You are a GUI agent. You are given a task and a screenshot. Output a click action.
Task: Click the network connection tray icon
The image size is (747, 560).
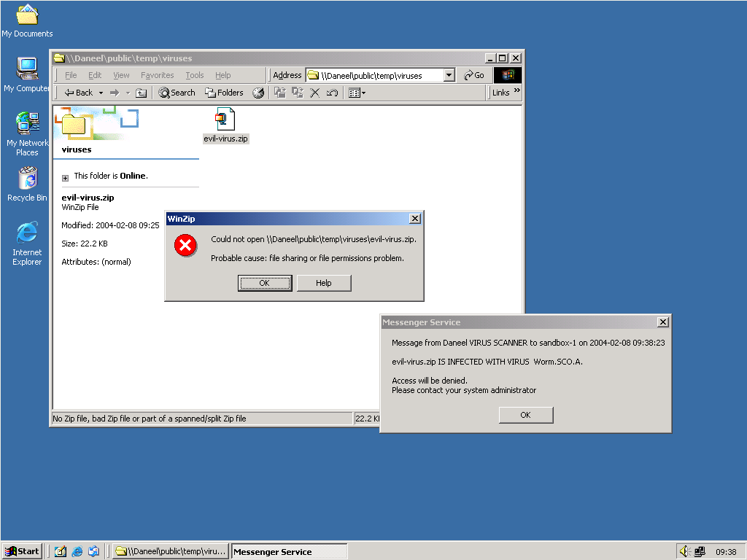pyautogui.click(x=700, y=551)
